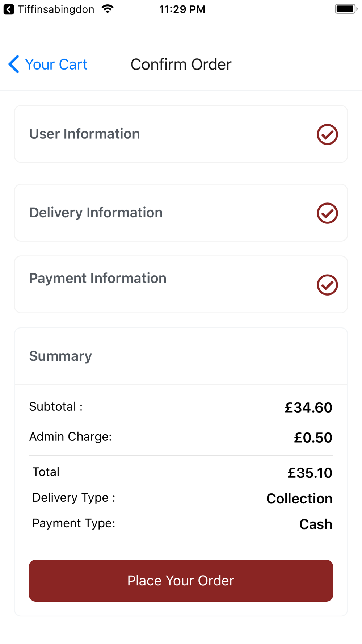Tap the Collection delivery type value
This screenshot has width=362, height=644.
point(299,498)
